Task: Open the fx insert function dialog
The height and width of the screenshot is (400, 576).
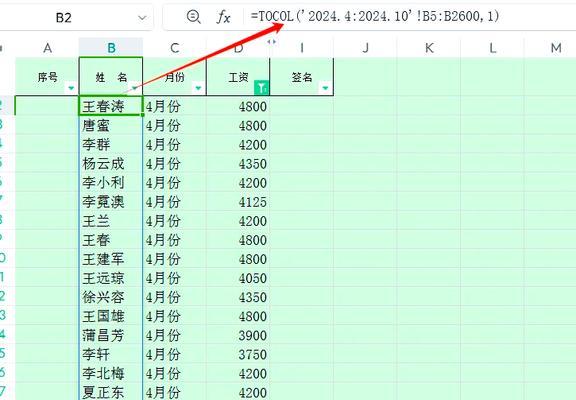Action: pos(223,17)
